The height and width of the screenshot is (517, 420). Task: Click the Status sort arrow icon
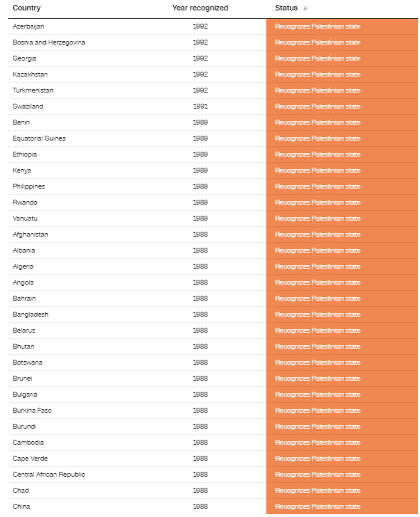click(305, 8)
